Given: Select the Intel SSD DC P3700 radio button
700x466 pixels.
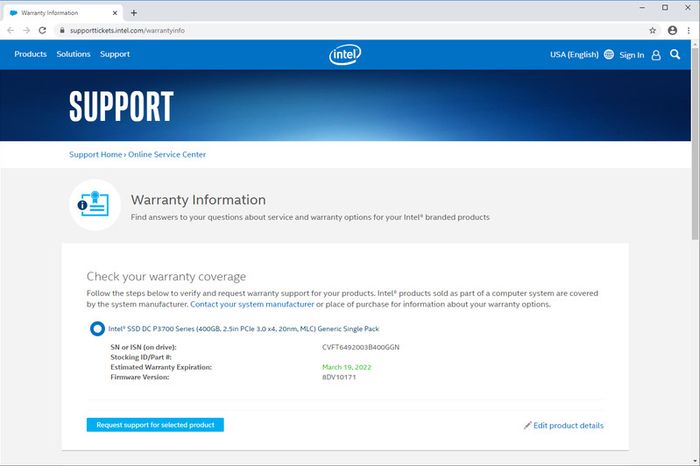Looking at the screenshot, I should pyautogui.click(x=97, y=329).
